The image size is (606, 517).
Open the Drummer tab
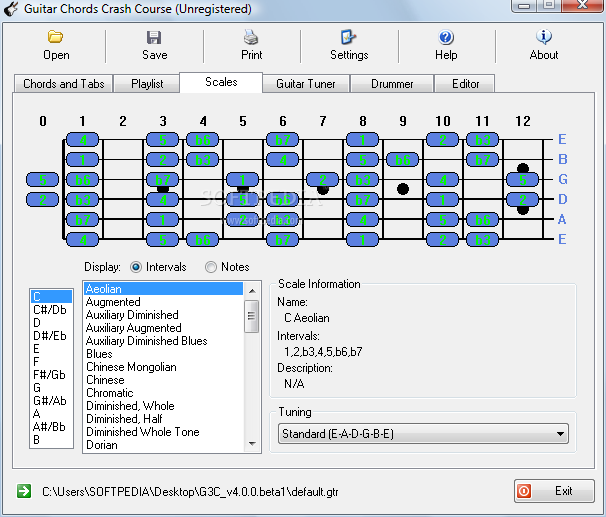[392, 84]
